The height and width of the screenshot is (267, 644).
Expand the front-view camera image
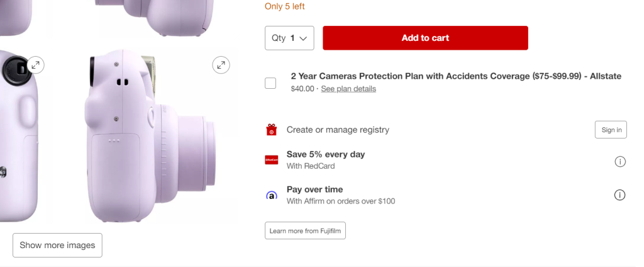click(x=36, y=64)
